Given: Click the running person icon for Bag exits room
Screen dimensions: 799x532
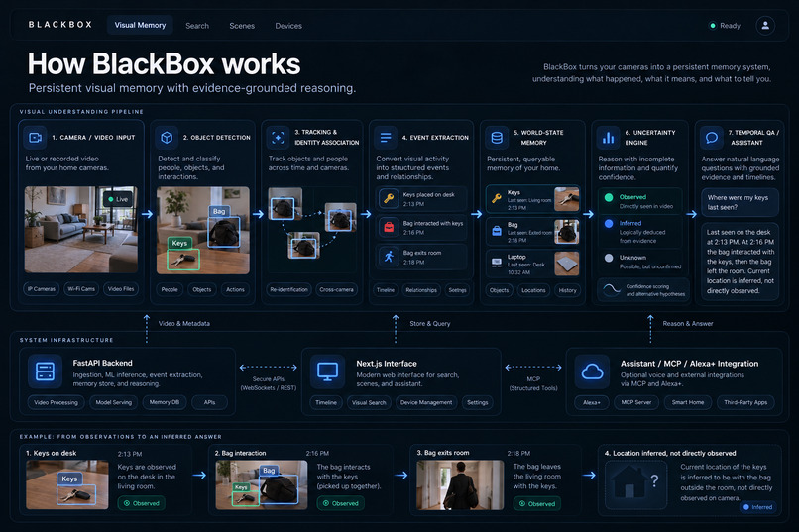Looking at the screenshot, I should click(x=389, y=256).
